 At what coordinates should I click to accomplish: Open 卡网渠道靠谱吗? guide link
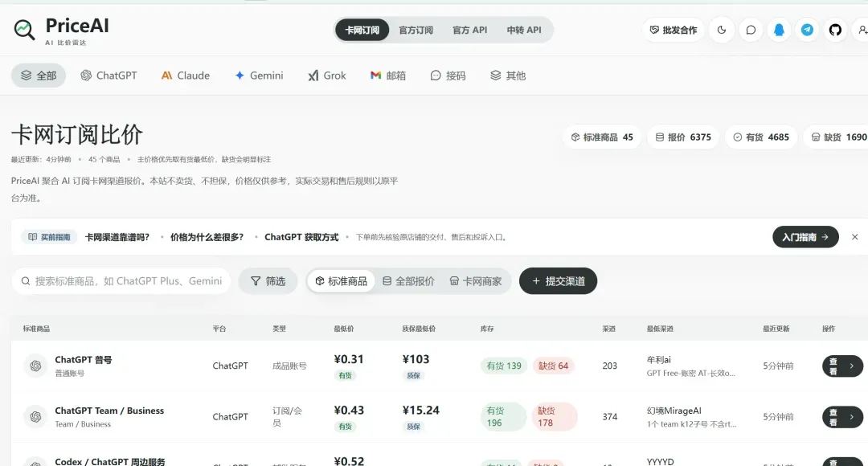117,237
